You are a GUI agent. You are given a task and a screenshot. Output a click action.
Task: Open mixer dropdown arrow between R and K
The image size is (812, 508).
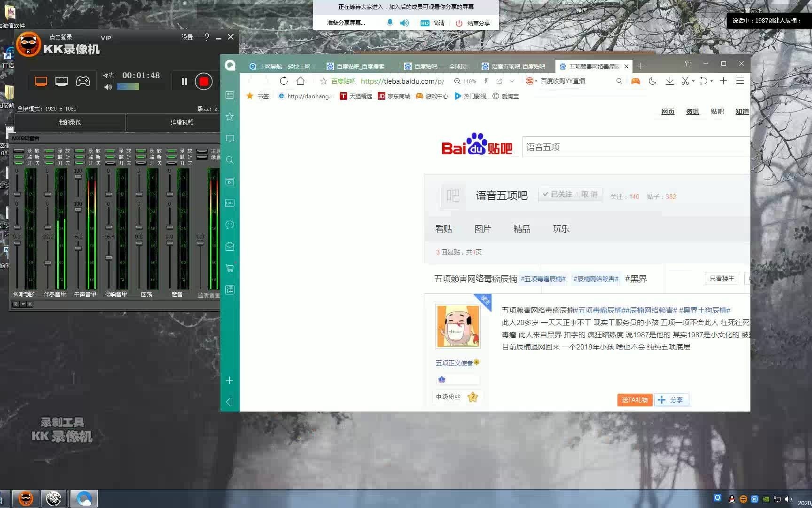[23, 304]
